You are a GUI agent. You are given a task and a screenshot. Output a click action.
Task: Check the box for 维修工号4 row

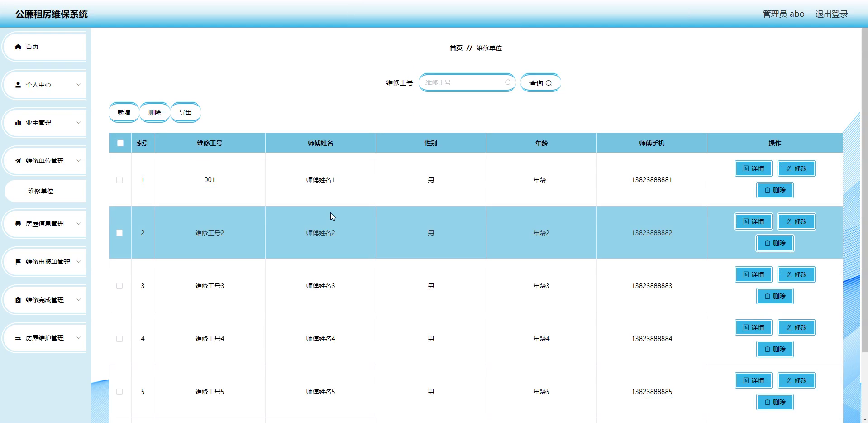119,339
